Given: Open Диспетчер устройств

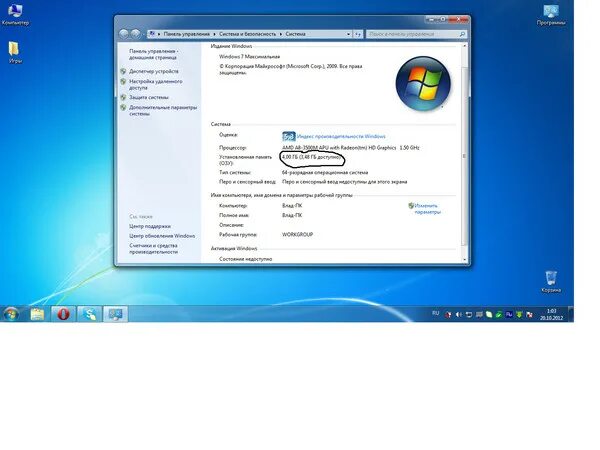Looking at the screenshot, I should (x=153, y=71).
